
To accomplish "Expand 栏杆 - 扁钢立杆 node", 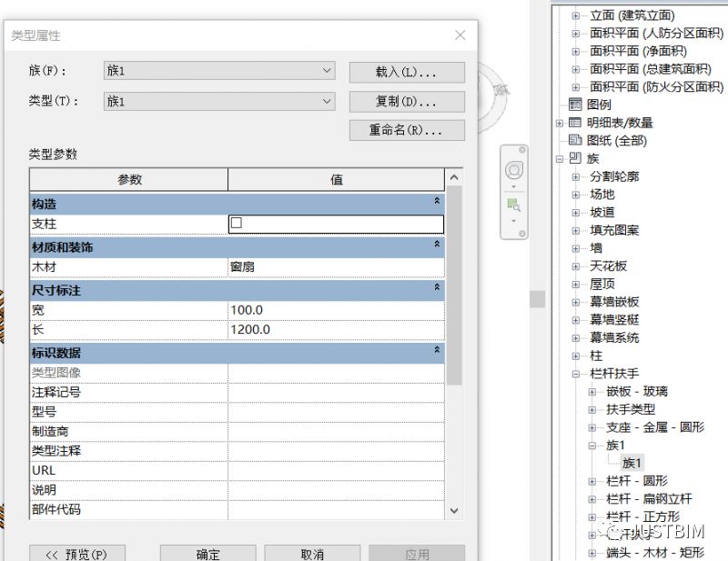I will tap(592, 500).
